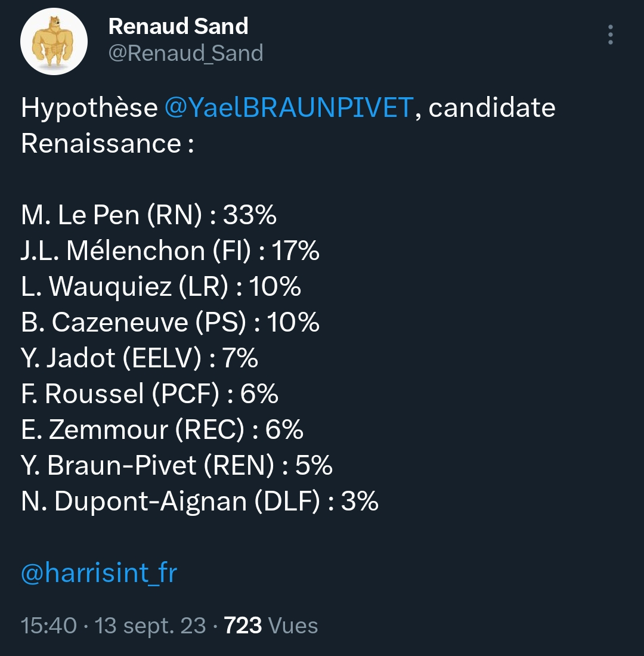
Task: Click the 13 sept. 23 date
Action: (150, 626)
